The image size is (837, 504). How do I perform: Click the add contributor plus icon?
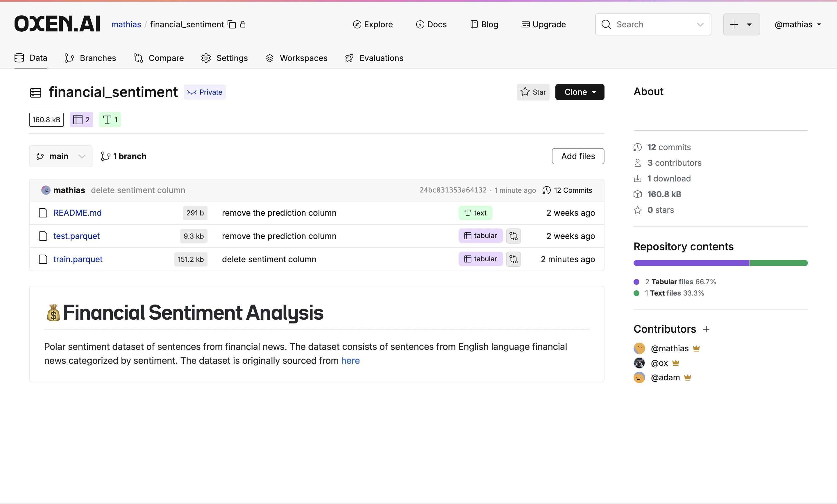pyautogui.click(x=706, y=329)
